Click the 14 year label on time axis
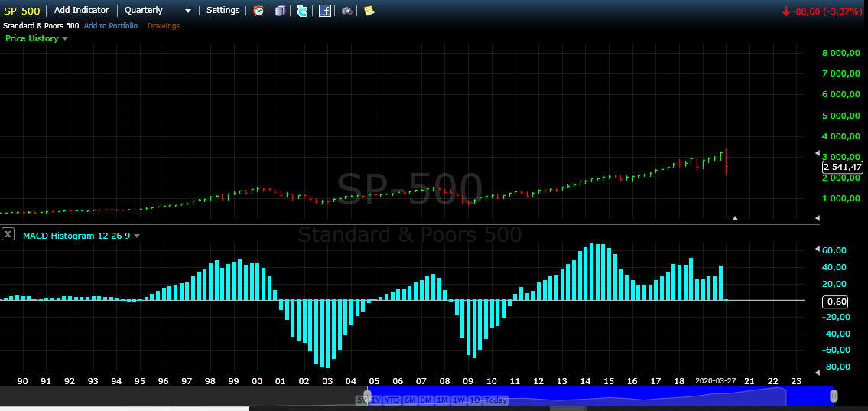Image resolution: width=868 pixels, height=411 pixels. [585, 381]
